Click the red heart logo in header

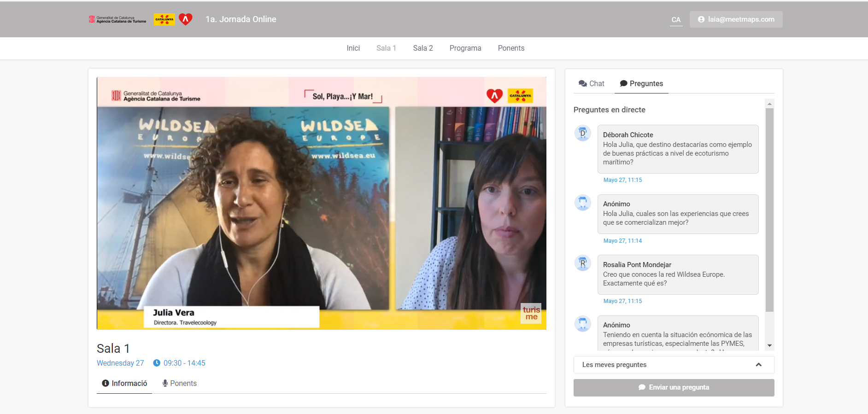(185, 19)
